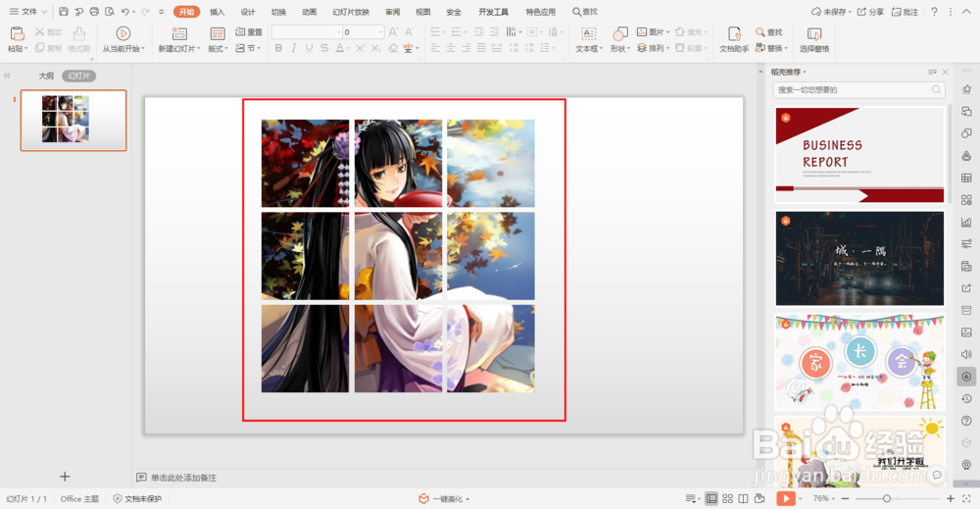
Task: Select slide 1 thumbnail in the panel
Action: pyautogui.click(x=73, y=120)
